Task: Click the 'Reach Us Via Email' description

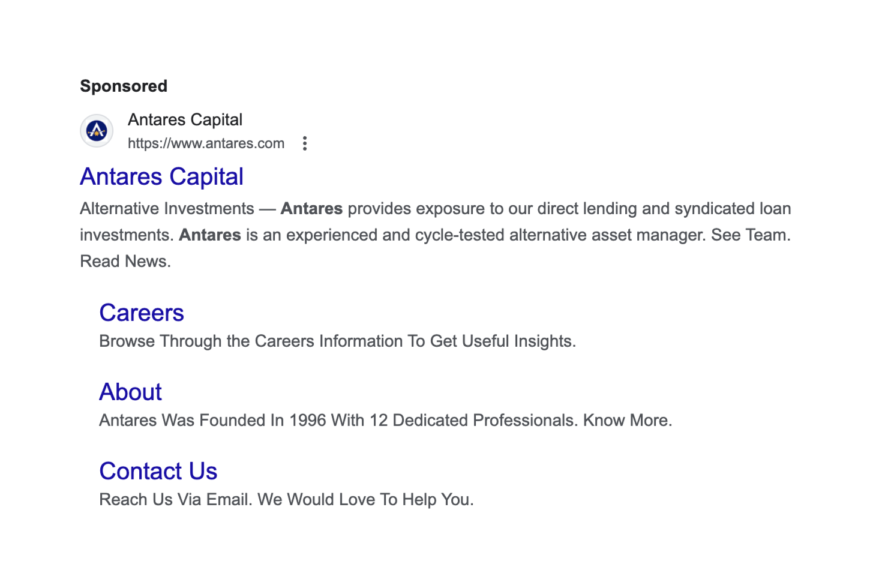Action: [x=286, y=499]
